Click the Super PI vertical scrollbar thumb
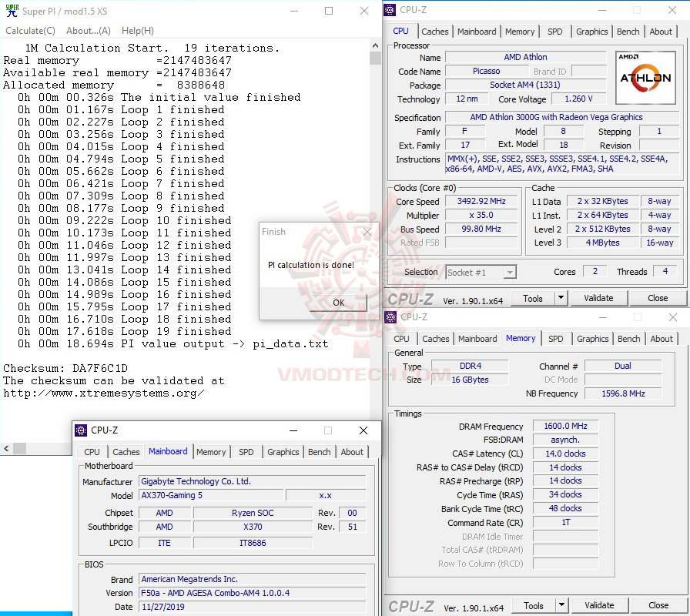Screen dimensions: 690x616 point(375,59)
